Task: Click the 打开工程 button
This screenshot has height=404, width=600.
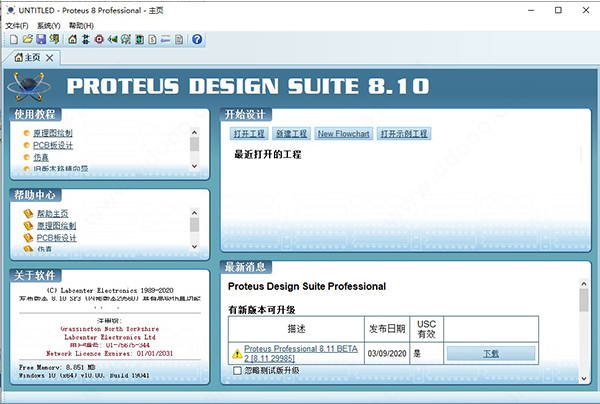Action: (249, 134)
